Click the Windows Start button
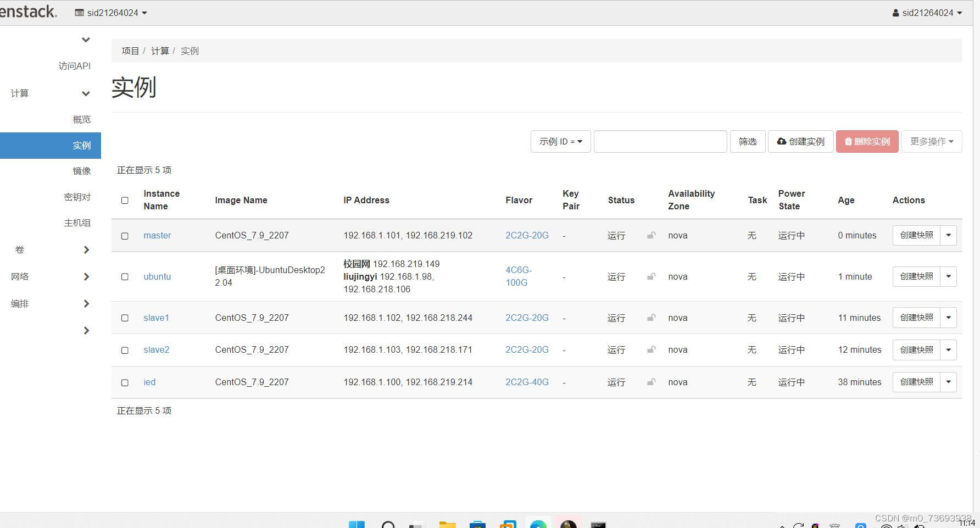Image resolution: width=980 pixels, height=528 pixels. pyautogui.click(x=357, y=524)
